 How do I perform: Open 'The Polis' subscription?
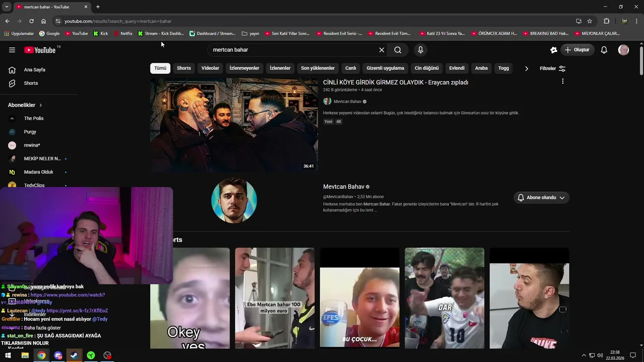pos(34,118)
